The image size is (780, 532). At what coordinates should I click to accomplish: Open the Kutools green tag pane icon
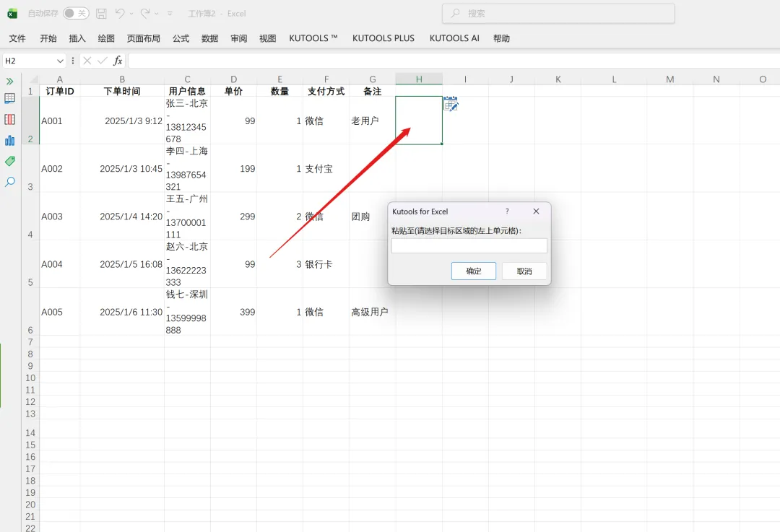[x=10, y=161]
